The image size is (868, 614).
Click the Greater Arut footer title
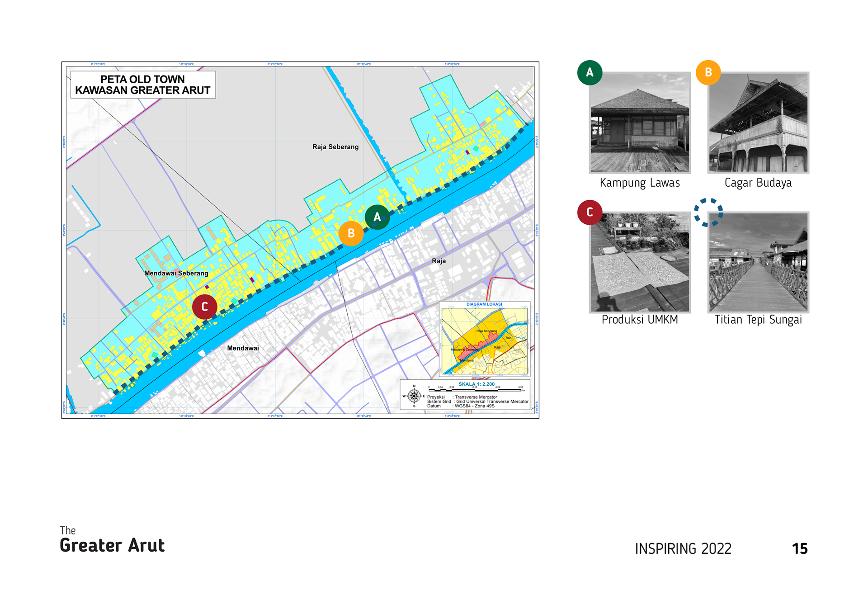tap(112, 545)
